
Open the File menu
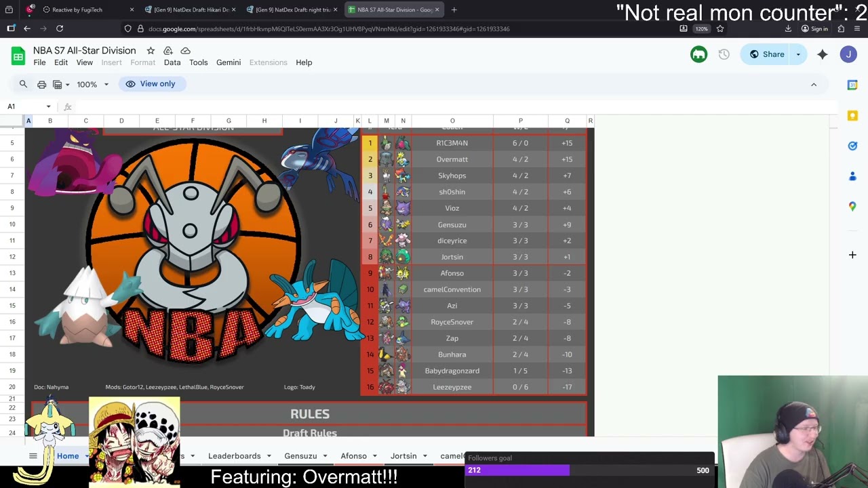tap(39, 62)
